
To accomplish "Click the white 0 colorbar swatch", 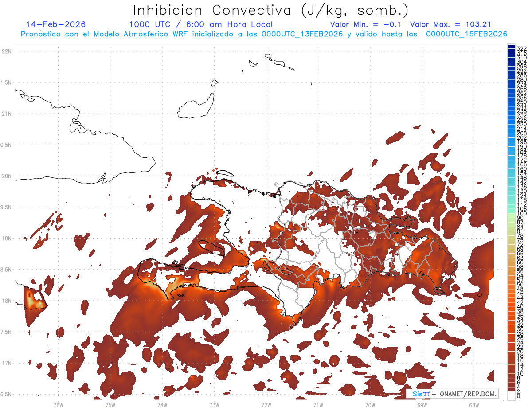I will coord(511,395).
